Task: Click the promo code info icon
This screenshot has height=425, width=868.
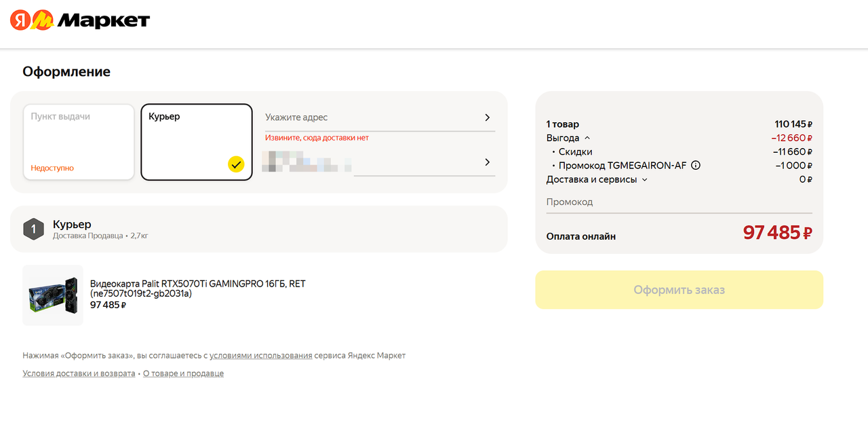Action: (696, 166)
